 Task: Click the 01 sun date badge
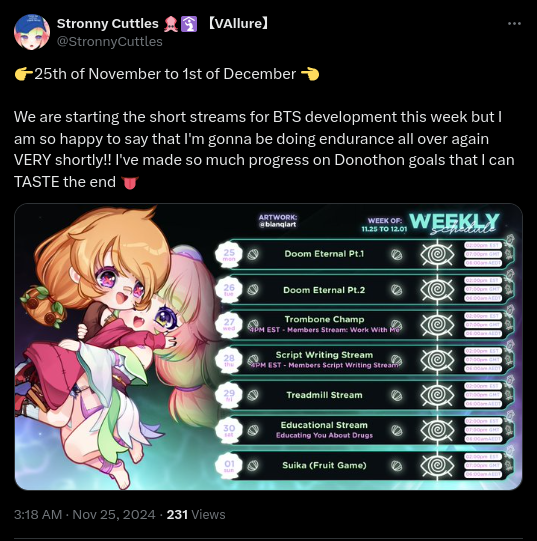[229, 466]
